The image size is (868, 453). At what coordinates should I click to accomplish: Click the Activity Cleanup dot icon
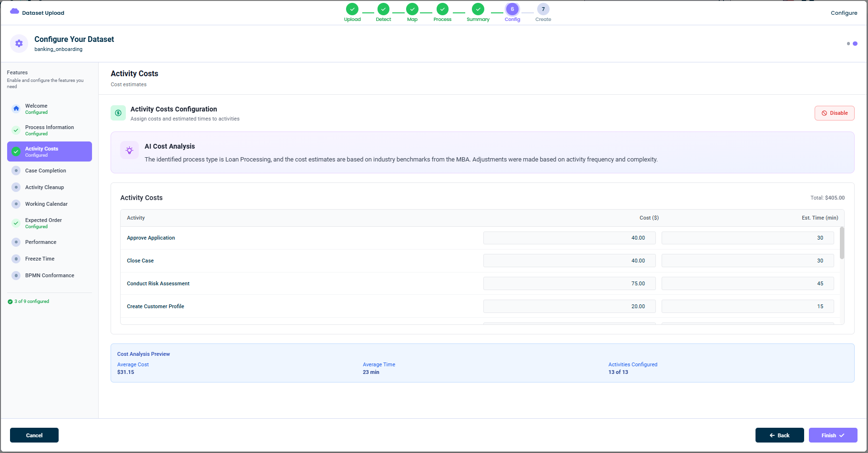(x=16, y=187)
